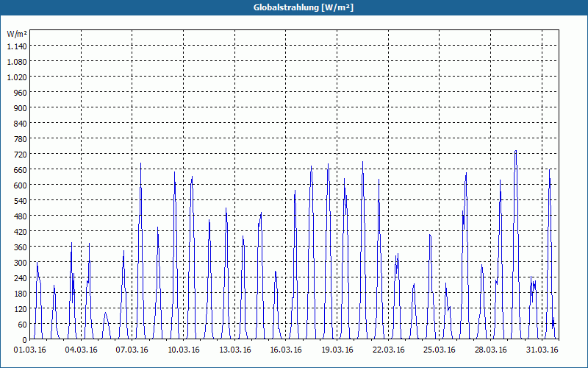The height and width of the screenshot is (368, 588).
Task: Select the 04.03.16 date label
Action: pos(81,350)
